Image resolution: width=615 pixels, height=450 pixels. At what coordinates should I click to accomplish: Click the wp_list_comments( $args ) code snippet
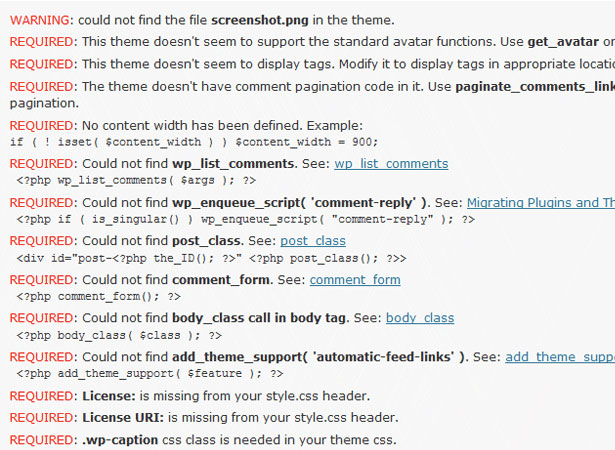[x=136, y=180]
